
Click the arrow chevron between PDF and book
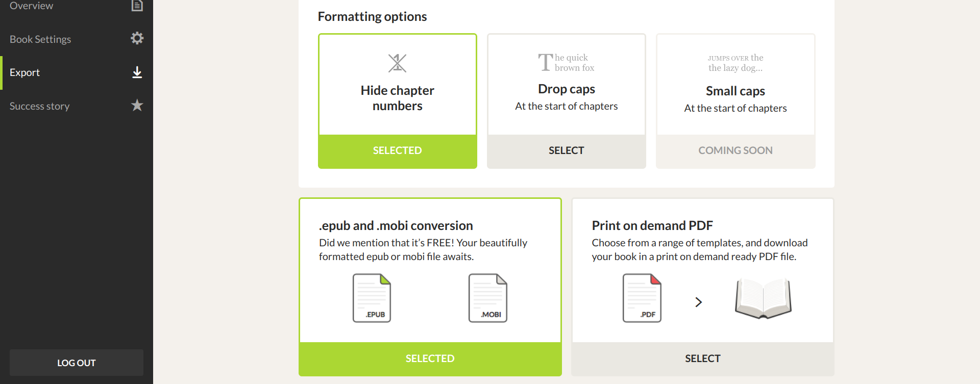(x=699, y=302)
